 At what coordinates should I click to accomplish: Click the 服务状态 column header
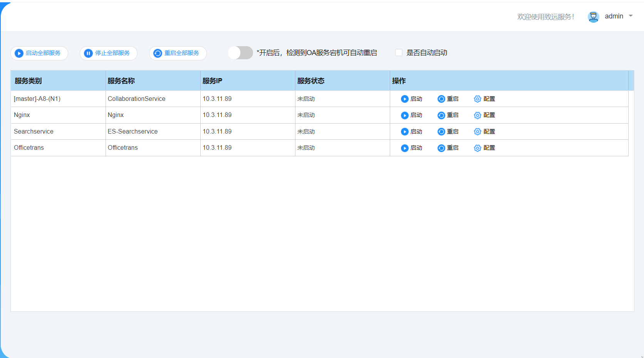311,81
